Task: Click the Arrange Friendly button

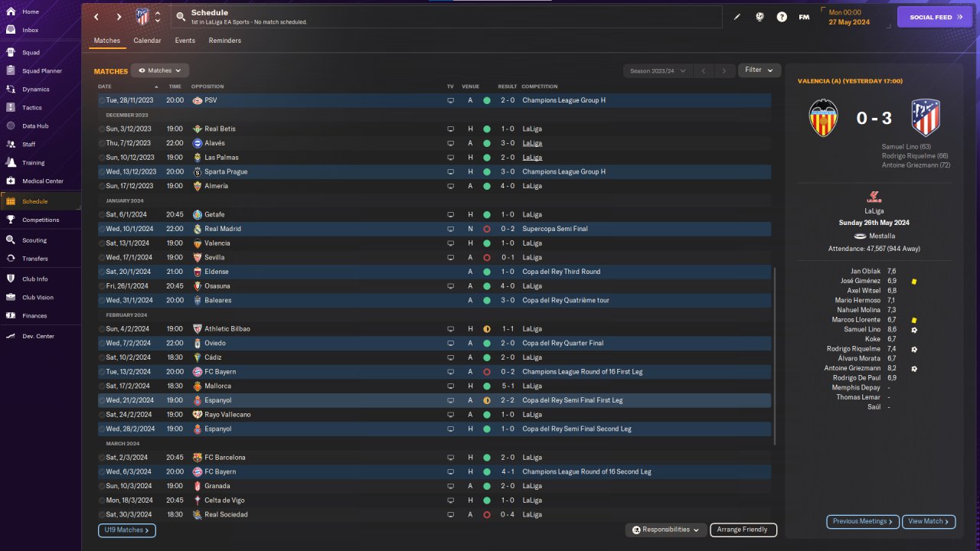Action: pos(743,530)
